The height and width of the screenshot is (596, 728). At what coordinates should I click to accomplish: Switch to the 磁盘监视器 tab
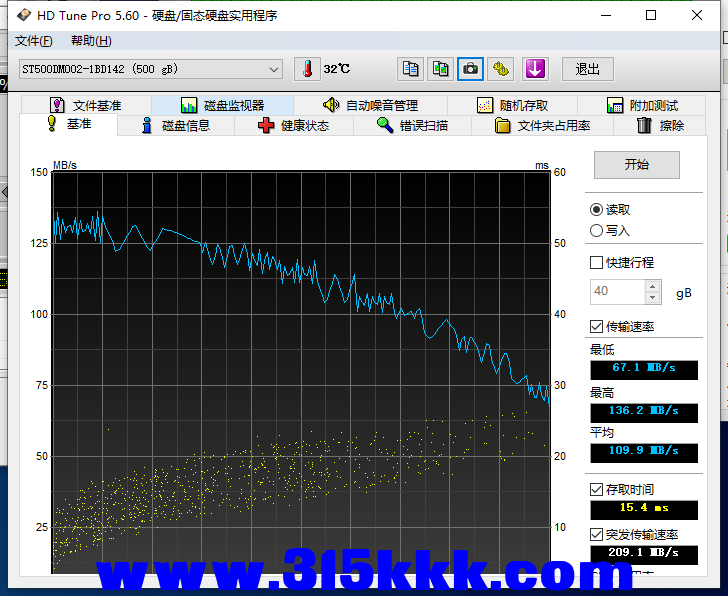pos(222,105)
